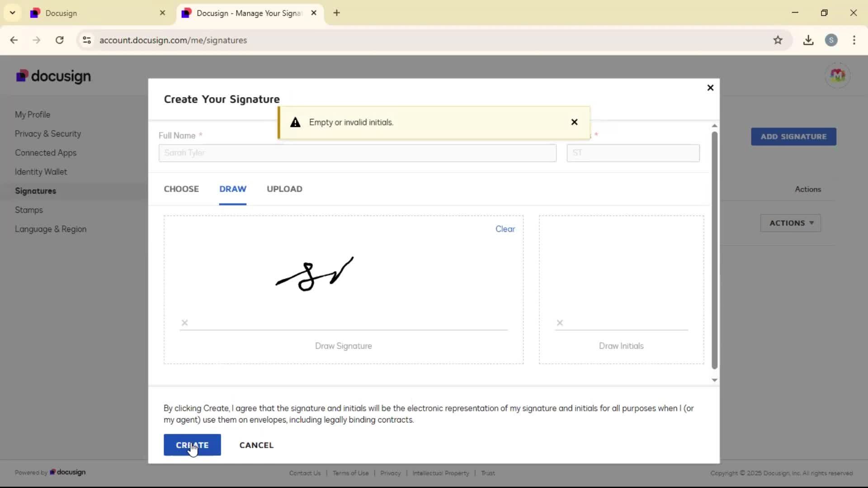
Task: Click the Powered by docusign logo
Action: 67,472
